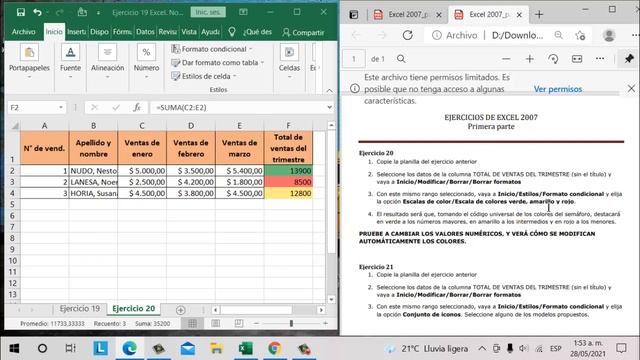Search within the PDF document
Image resolution: width=640 pixels, height=360 pixels.
tap(401, 59)
